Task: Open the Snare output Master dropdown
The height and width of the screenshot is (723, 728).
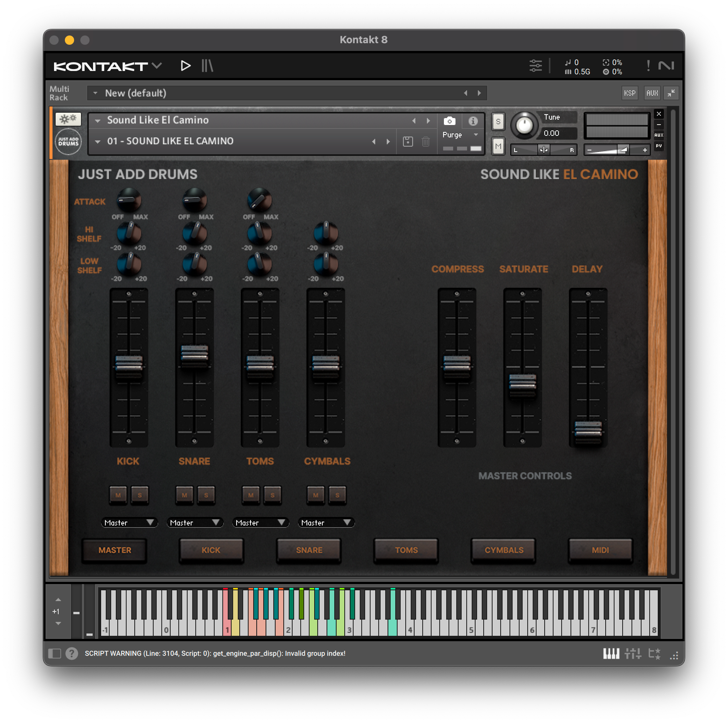Action: tap(195, 523)
